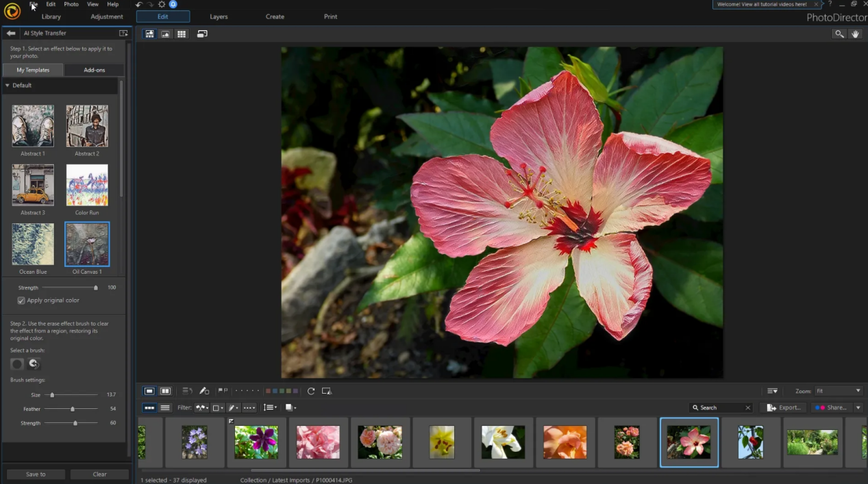Open the Share dropdown arrow
868x484 pixels.
coord(858,407)
